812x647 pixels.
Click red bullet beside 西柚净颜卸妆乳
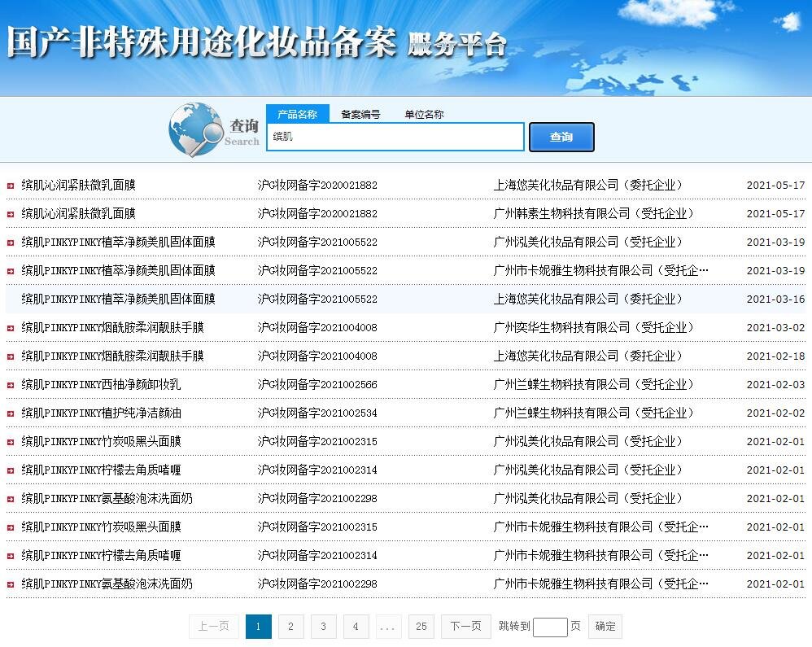point(11,385)
